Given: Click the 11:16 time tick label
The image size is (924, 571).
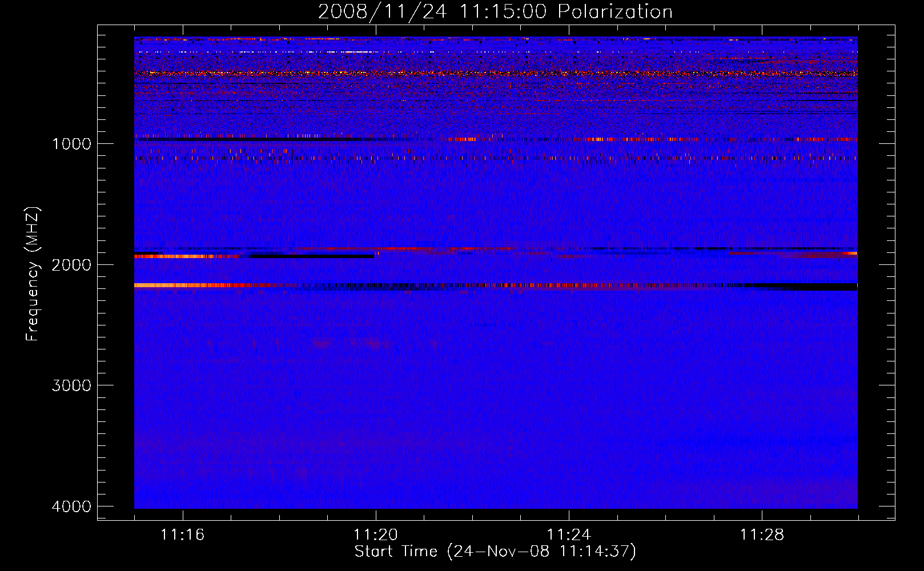Looking at the screenshot, I should pyautogui.click(x=183, y=534).
